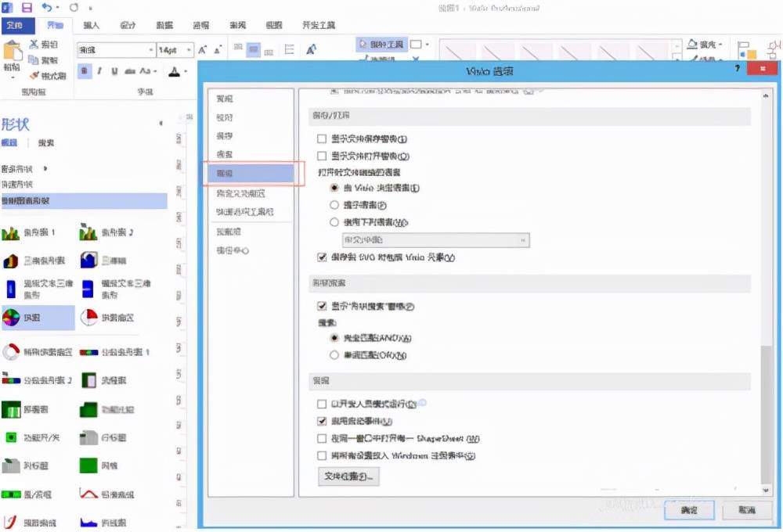Click the Format Painter brush icon
The height and width of the screenshot is (532, 783).
[34, 75]
